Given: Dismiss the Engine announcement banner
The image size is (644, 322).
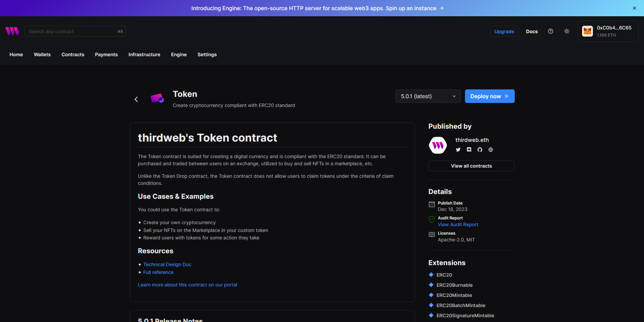Looking at the screenshot, I should coord(635,8).
